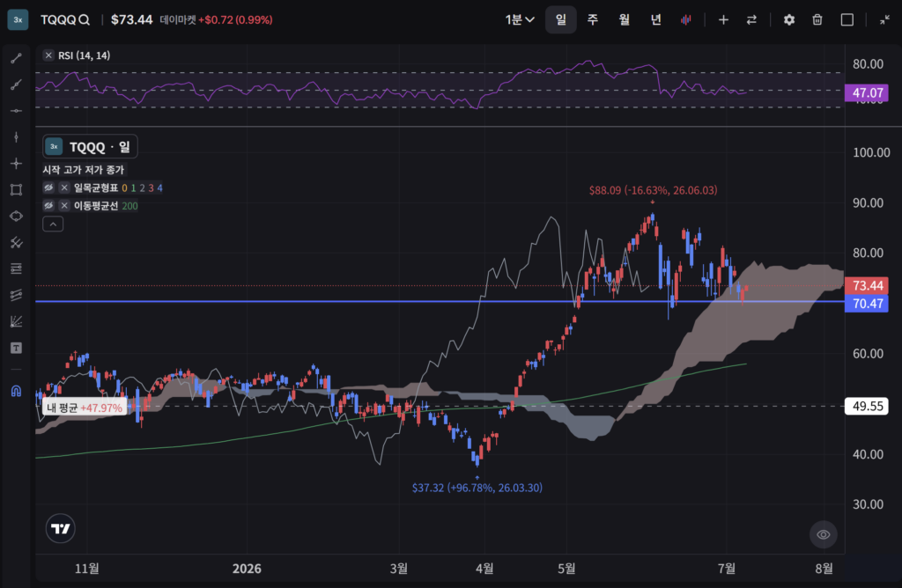Select the text annotation tool

(x=16, y=348)
